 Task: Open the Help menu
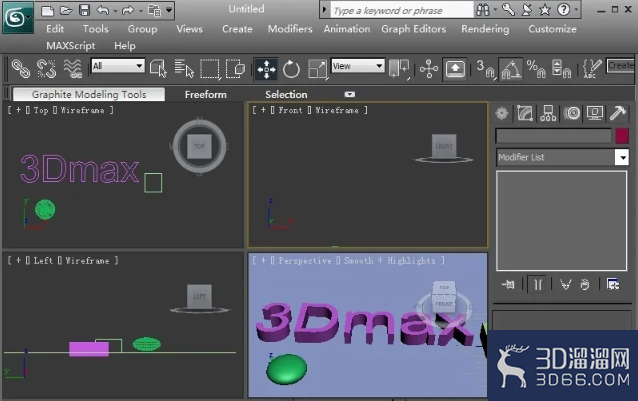(x=125, y=46)
